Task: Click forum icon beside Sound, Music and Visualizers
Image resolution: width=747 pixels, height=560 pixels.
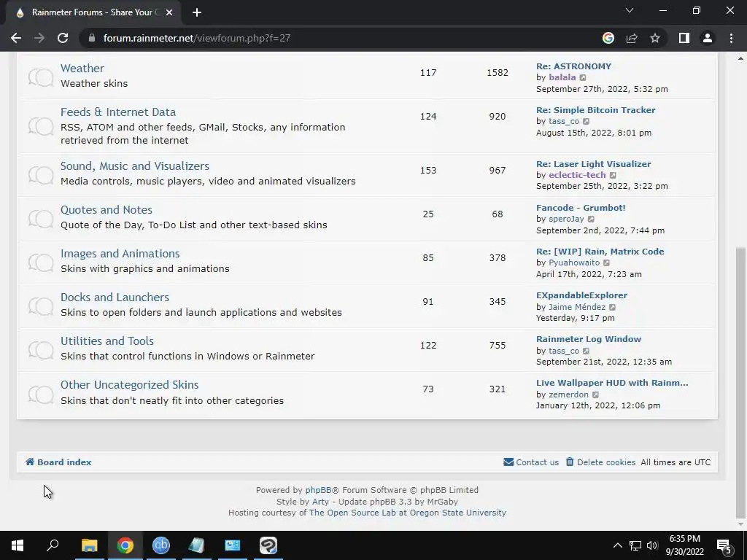Action: 41,175
